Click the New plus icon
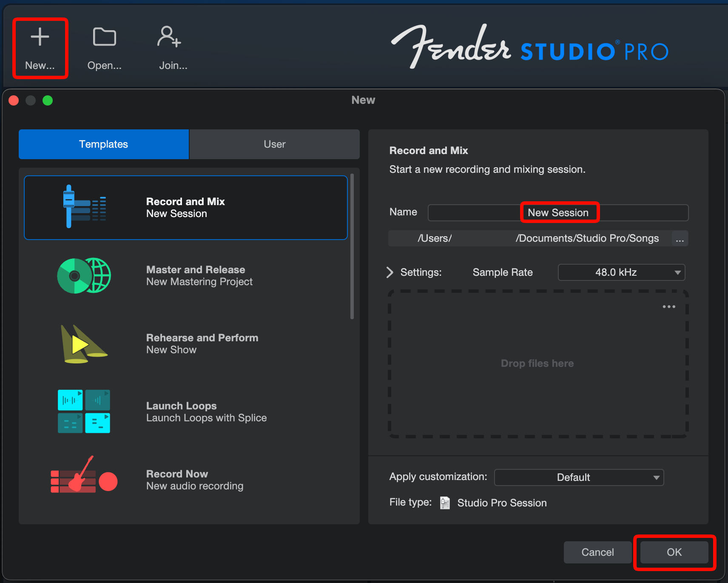728x583 pixels. click(x=40, y=37)
